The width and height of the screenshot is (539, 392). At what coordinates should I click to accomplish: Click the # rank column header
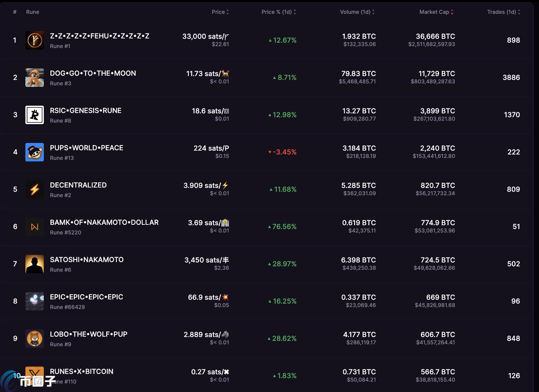click(x=15, y=12)
